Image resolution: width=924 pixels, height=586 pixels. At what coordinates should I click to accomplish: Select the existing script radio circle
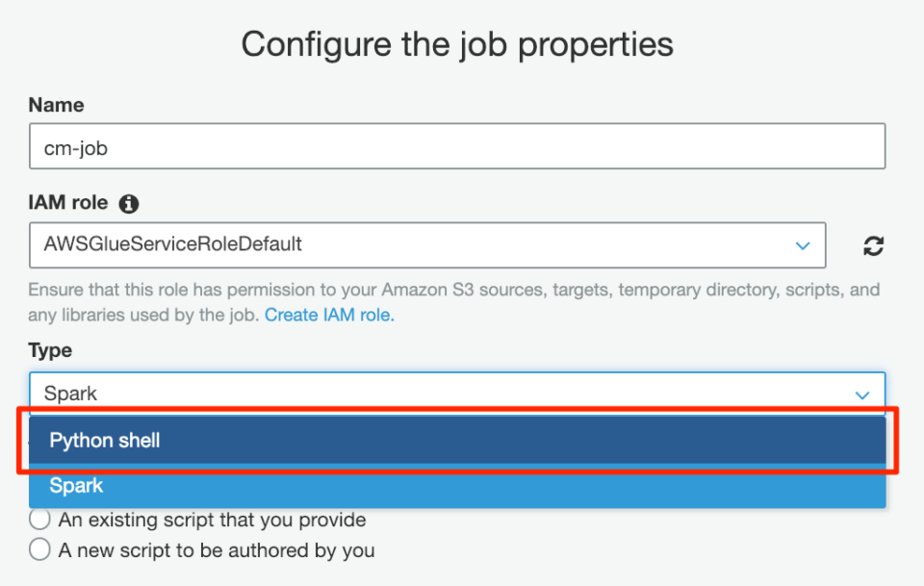click(x=39, y=520)
